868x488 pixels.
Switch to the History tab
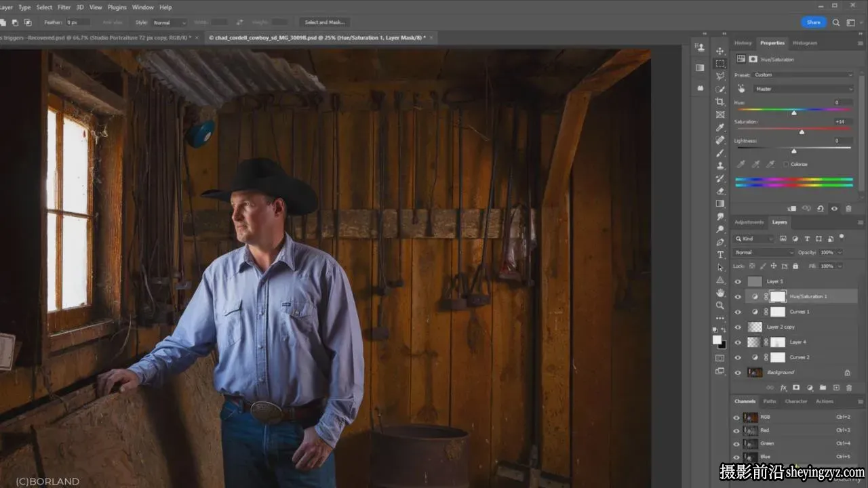743,43
